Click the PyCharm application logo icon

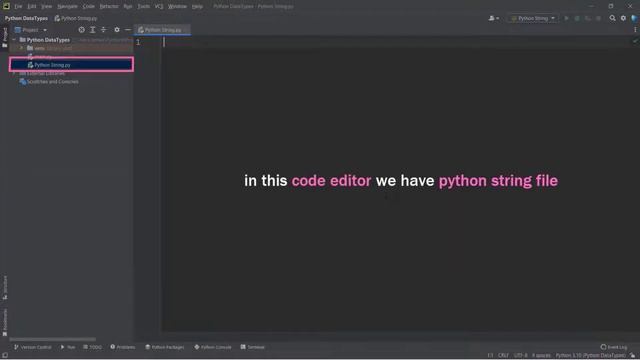[x=6, y=6]
